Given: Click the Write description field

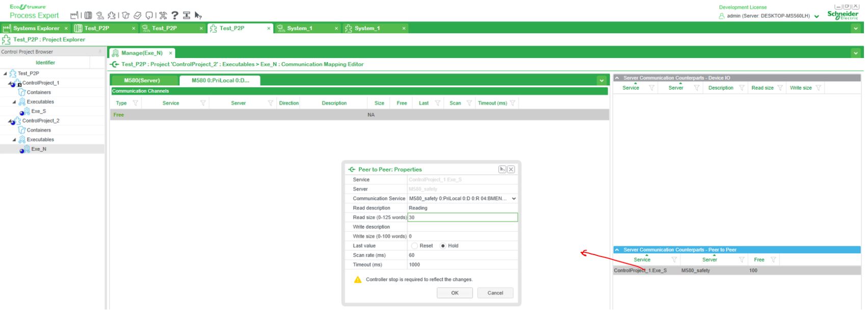Looking at the screenshot, I should 462,227.
